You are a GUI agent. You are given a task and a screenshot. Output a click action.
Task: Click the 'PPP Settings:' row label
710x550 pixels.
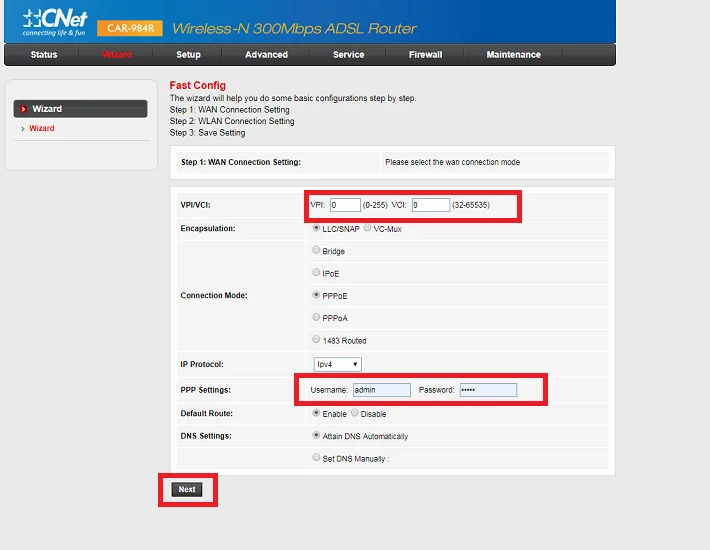click(x=206, y=390)
